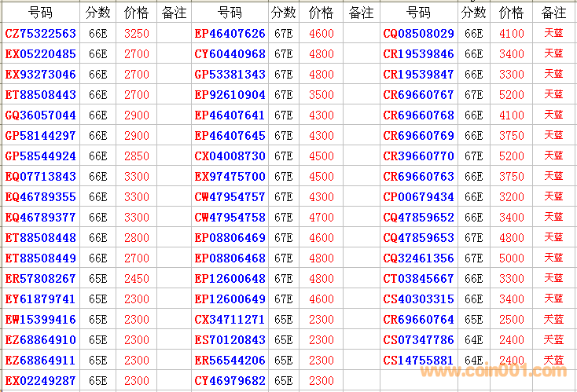Click serial number CZ75322563
This screenshot has height=392, width=577.
[41, 34]
